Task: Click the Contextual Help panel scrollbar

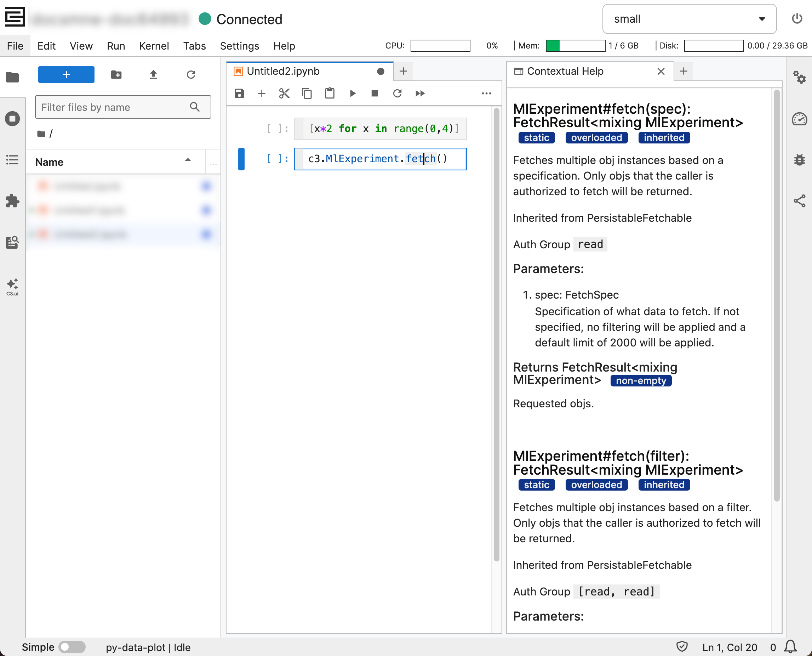Action: click(x=777, y=295)
